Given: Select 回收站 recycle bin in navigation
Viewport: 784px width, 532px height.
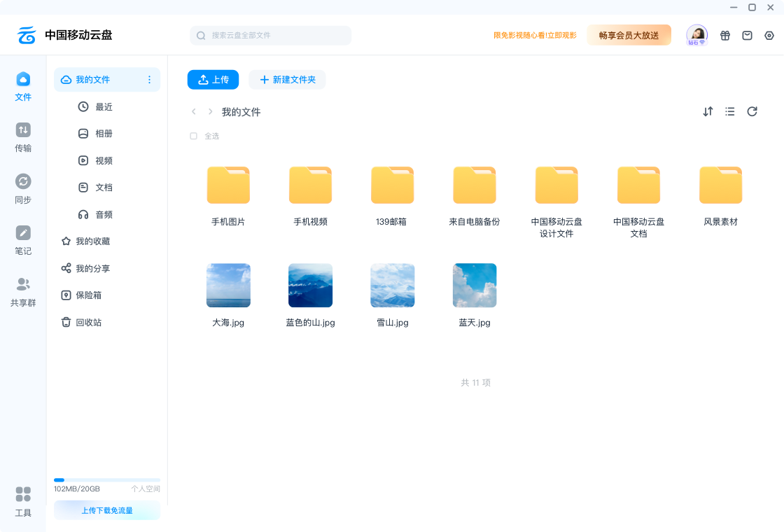Looking at the screenshot, I should (x=88, y=323).
